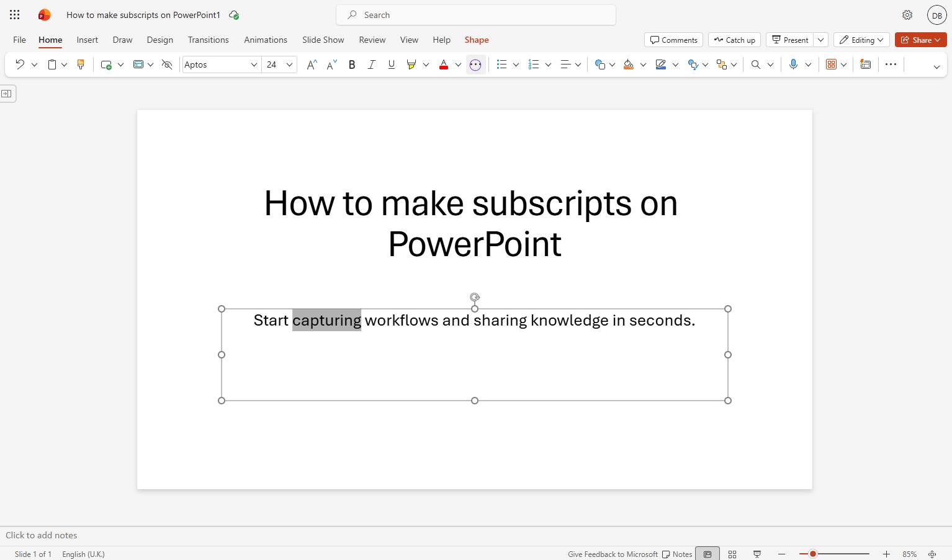Open the Insert tab
The height and width of the screenshot is (560, 952).
click(x=88, y=40)
